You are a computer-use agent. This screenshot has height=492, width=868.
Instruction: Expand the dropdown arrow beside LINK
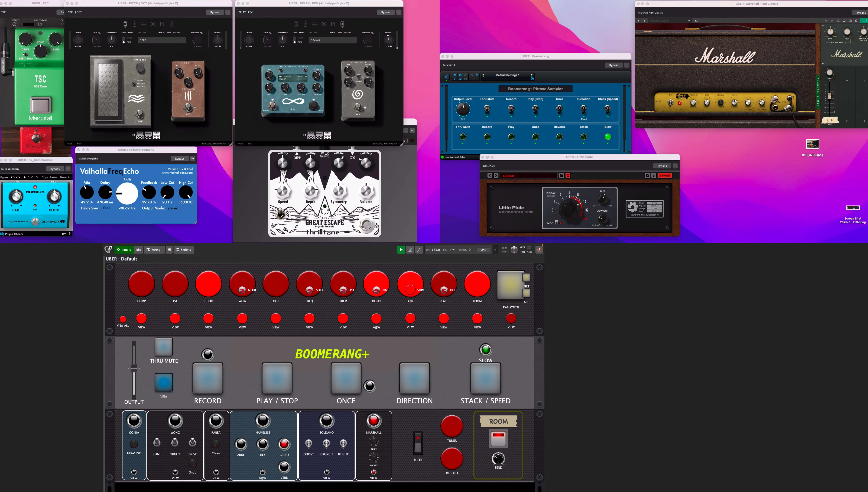pos(495,250)
